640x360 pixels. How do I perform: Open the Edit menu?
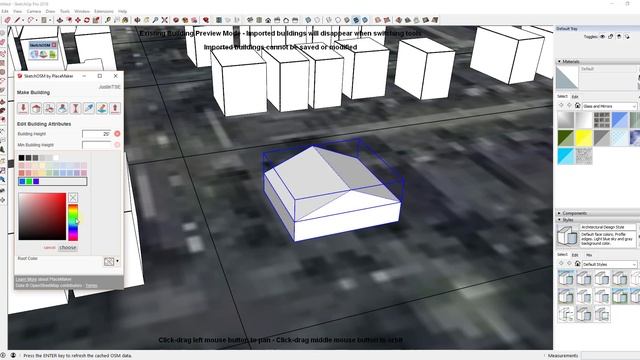point(5,11)
